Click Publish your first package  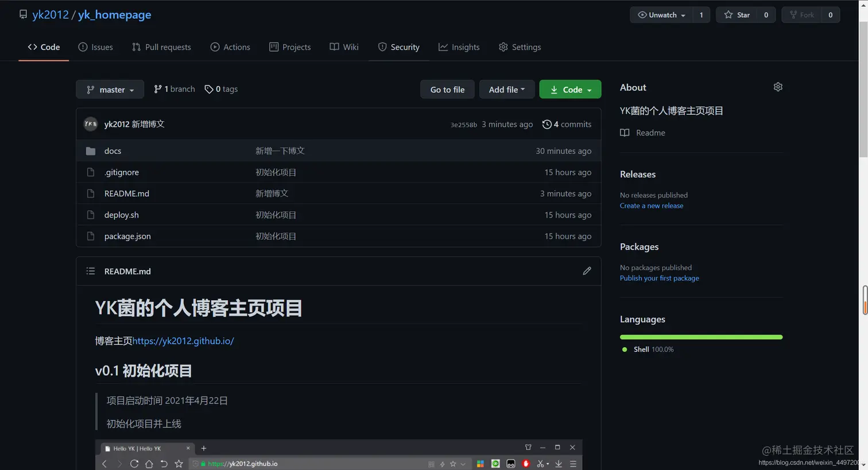pyautogui.click(x=660, y=278)
